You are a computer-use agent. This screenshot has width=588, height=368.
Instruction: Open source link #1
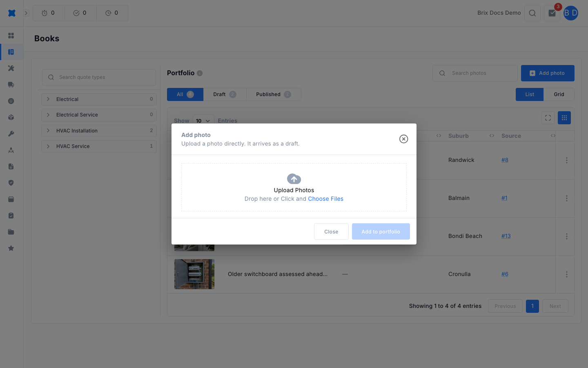click(x=504, y=198)
